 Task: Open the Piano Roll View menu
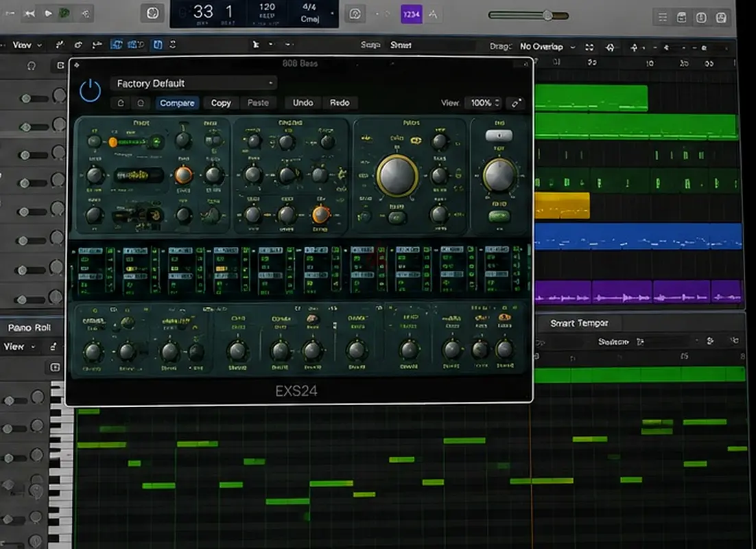20,347
